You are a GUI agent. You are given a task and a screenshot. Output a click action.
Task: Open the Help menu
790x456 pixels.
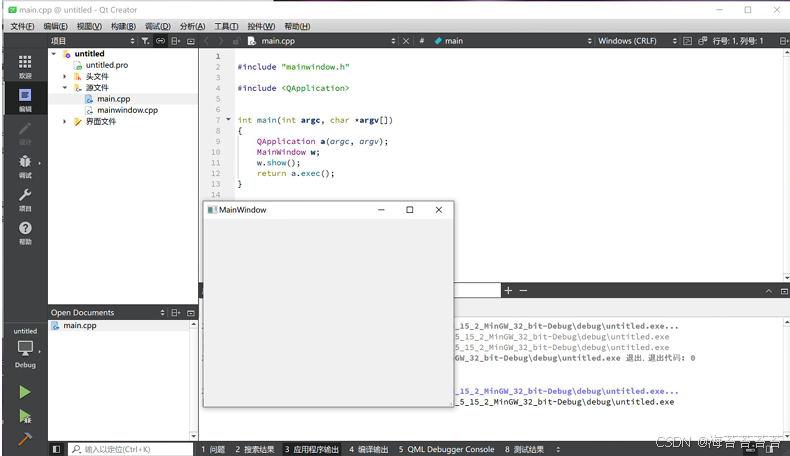297,26
